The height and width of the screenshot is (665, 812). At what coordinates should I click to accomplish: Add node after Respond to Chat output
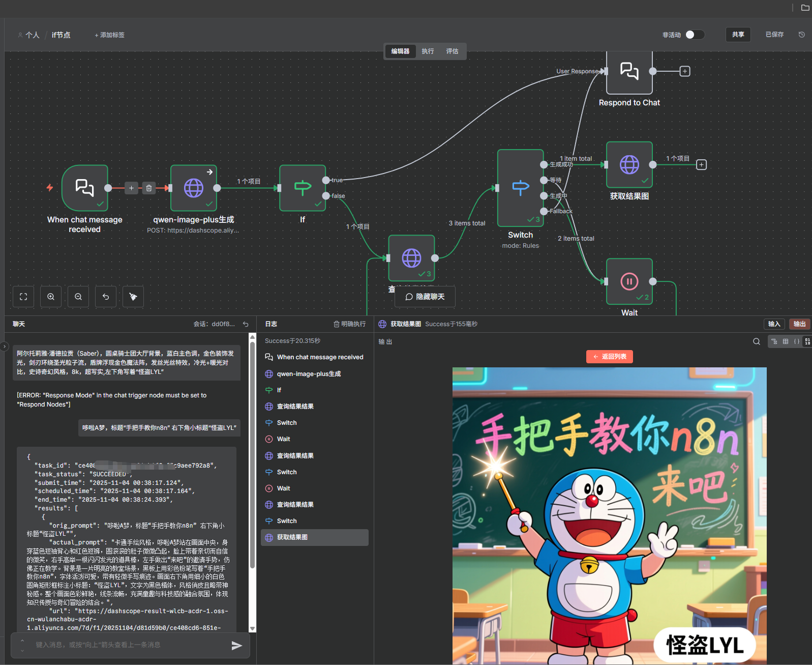(685, 71)
